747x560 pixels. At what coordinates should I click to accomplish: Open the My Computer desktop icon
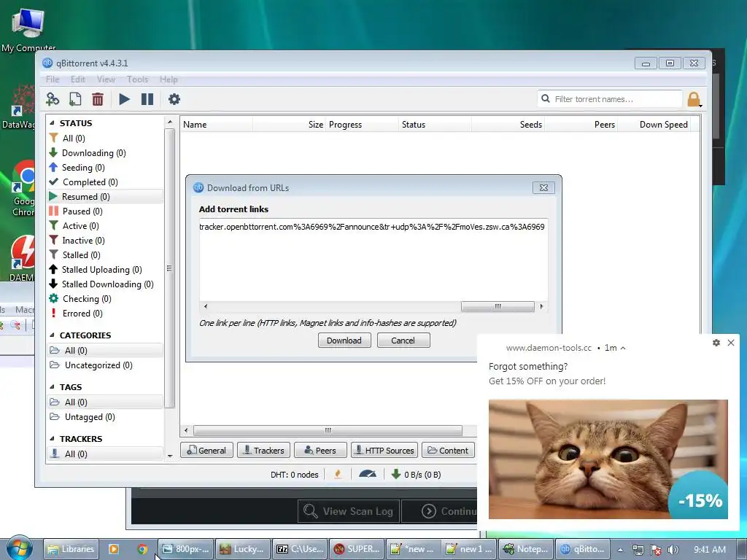pyautogui.click(x=28, y=28)
